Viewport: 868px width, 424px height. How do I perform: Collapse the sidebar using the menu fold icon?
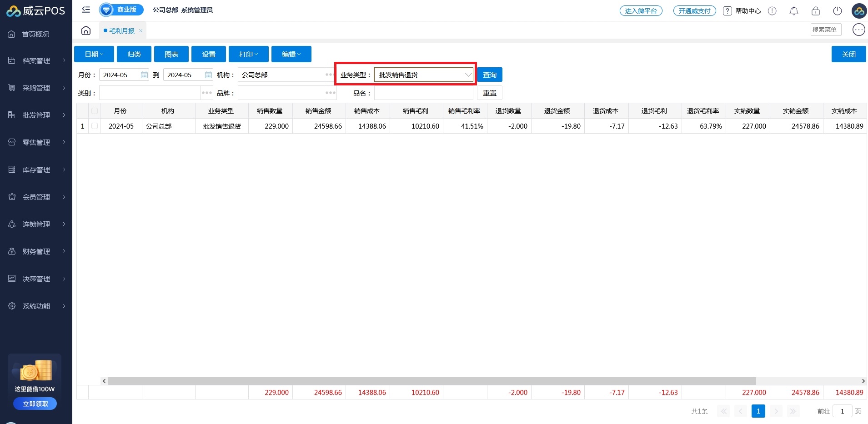(x=86, y=10)
